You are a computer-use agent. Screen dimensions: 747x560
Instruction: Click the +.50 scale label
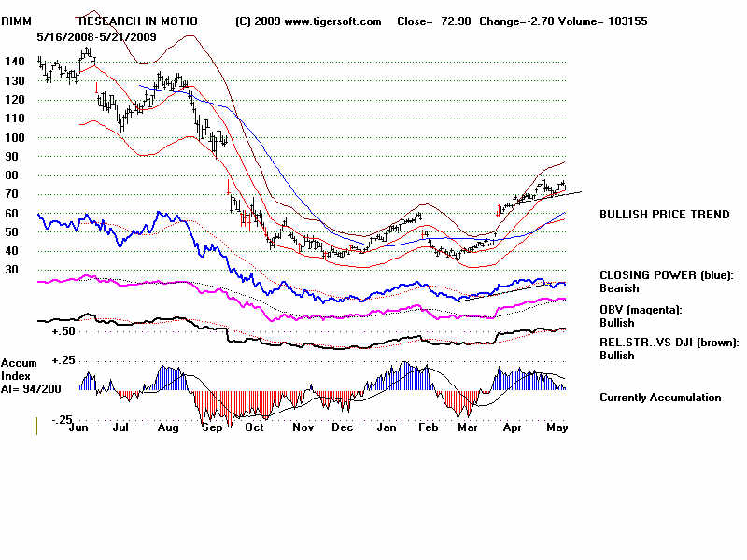pos(63,331)
